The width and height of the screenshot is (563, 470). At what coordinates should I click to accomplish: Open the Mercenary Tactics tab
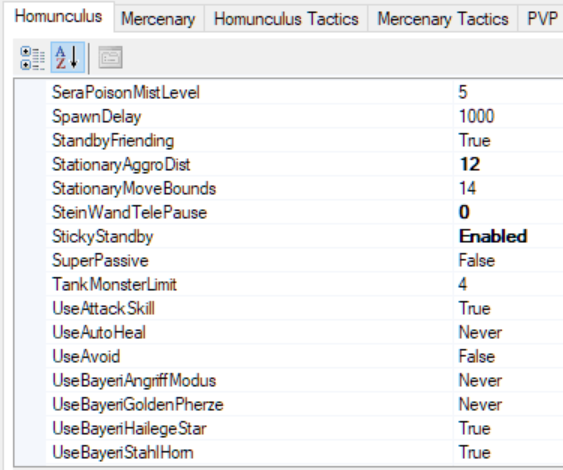point(443,19)
